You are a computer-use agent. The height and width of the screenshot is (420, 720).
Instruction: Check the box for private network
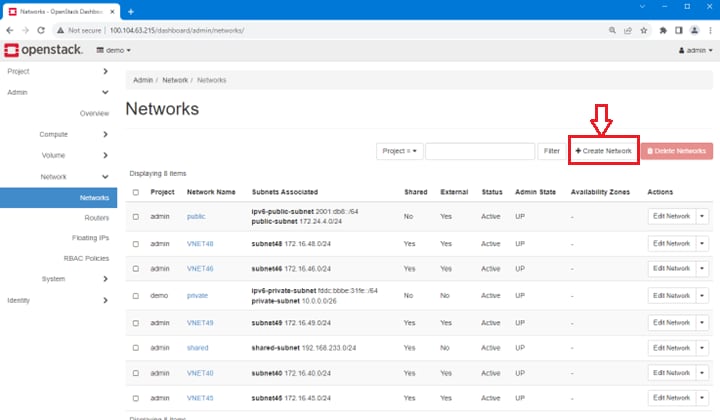point(135,296)
